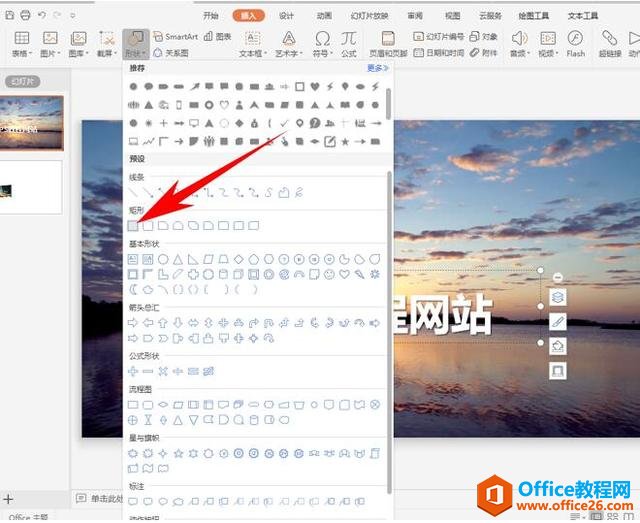The image size is (640, 523).
Task: Insert a 公式 equation
Action: [x=349, y=44]
